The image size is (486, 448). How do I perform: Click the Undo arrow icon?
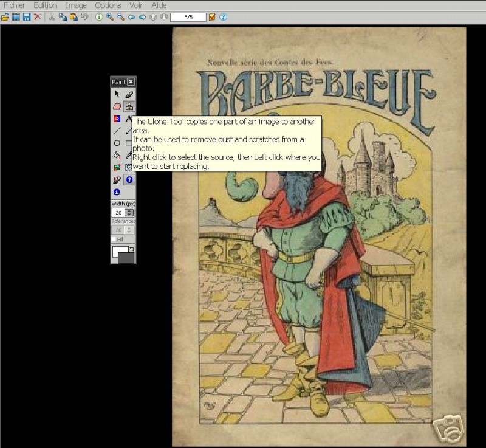[x=84, y=17]
